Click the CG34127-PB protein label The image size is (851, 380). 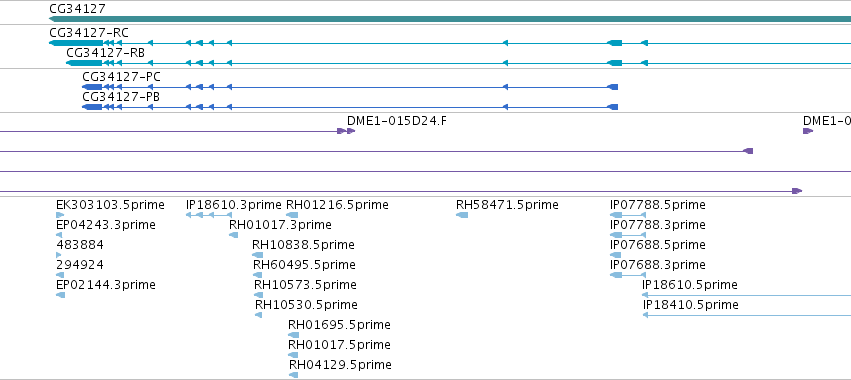click(121, 97)
